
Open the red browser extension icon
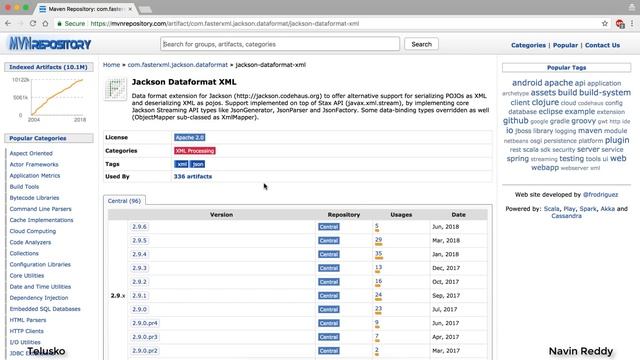pyautogui.click(x=620, y=24)
